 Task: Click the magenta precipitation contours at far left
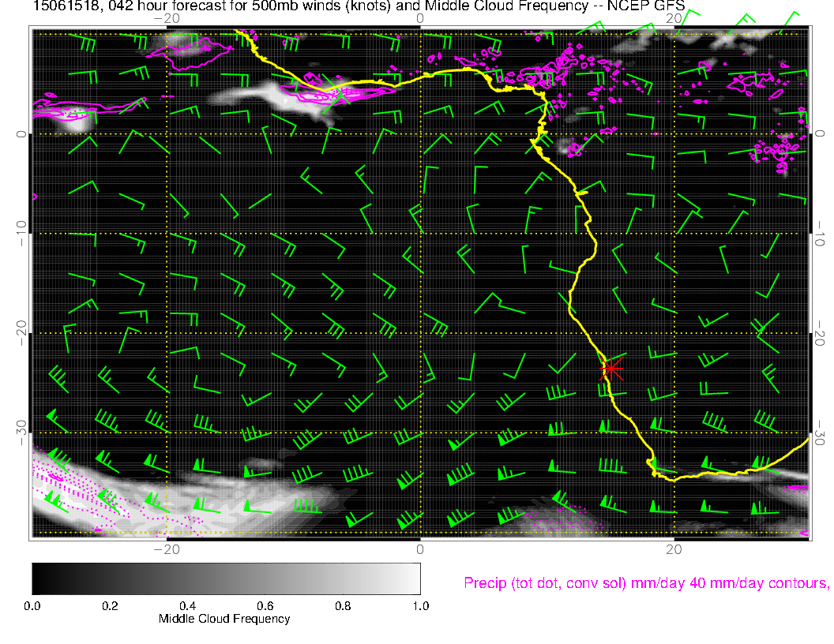point(59,110)
